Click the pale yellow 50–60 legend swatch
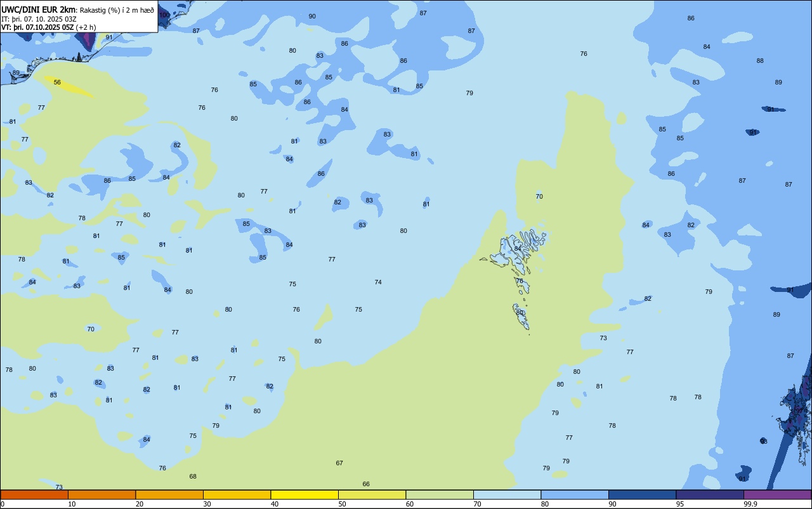This screenshot has height=509, width=812. (x=372, y=494)
